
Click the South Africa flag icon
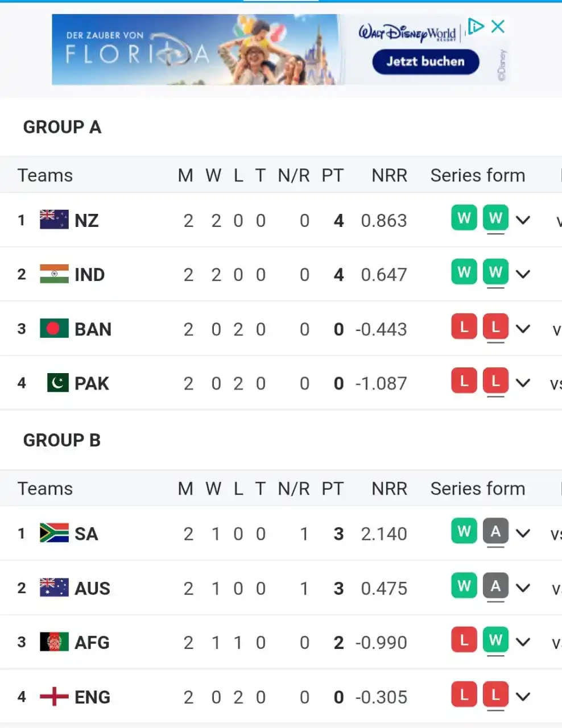pos(54,533)
